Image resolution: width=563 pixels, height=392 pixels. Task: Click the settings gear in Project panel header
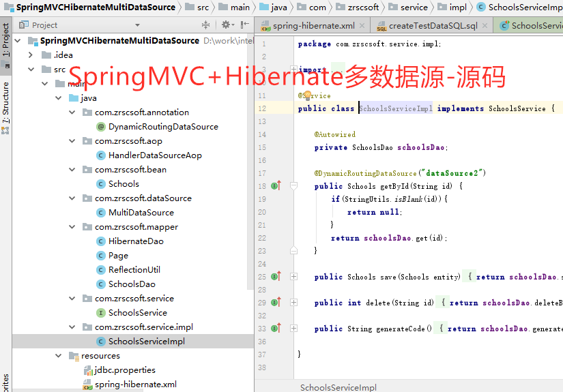pyautogui.click(x=225, y=25)
